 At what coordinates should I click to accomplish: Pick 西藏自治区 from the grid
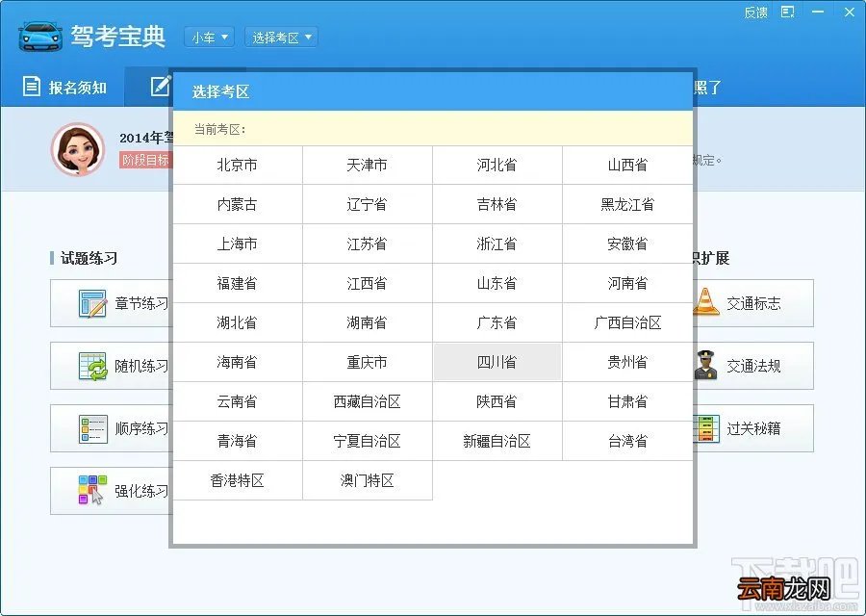[368, 401]
